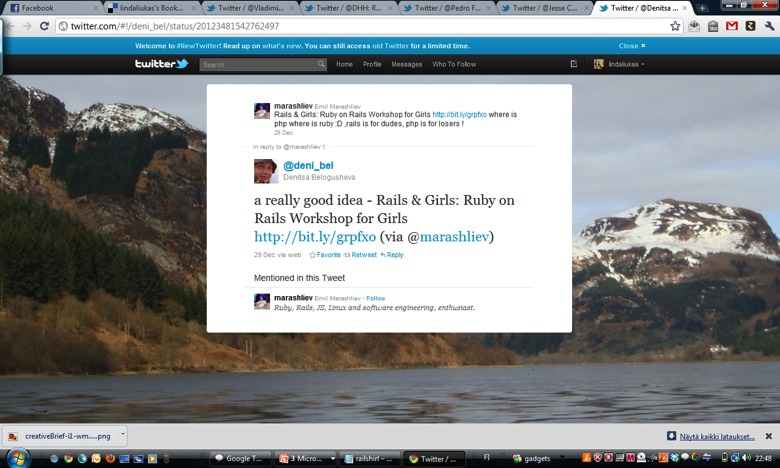
Task: Open bit.ly link in marashliev's original tweet
Action: click(x=460, y=114)
